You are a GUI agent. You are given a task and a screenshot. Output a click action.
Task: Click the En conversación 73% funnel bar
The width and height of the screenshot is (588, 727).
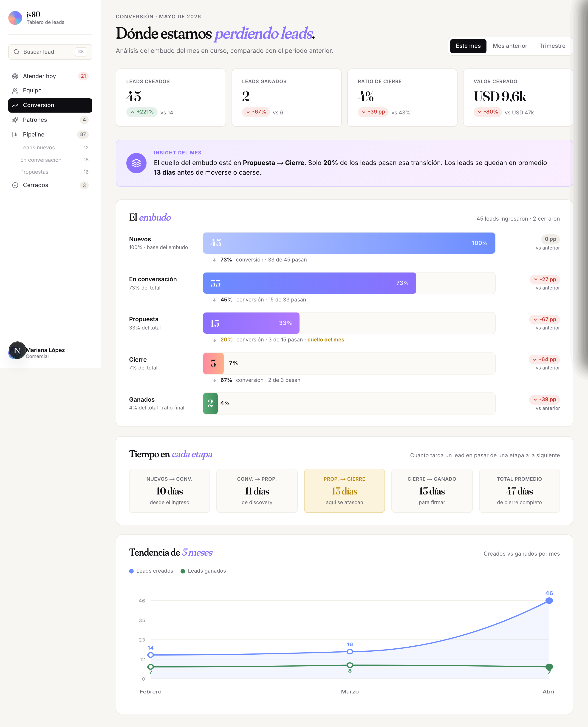click(309, 283)
